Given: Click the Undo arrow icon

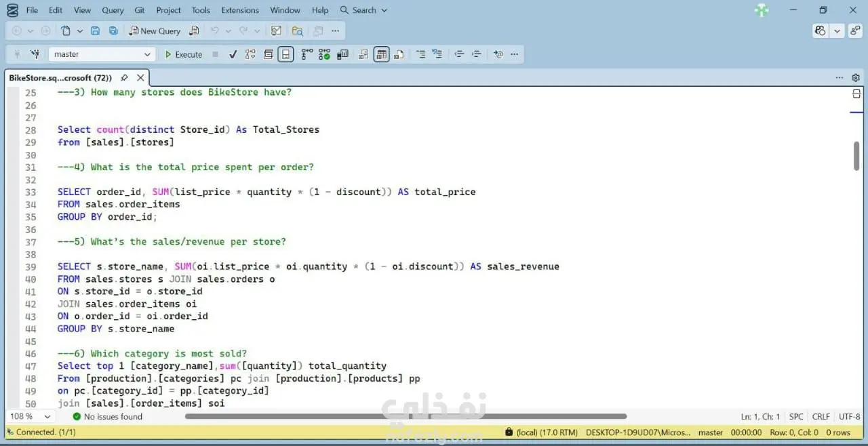Looking at the screenshot, I should [x=215, y=31].
